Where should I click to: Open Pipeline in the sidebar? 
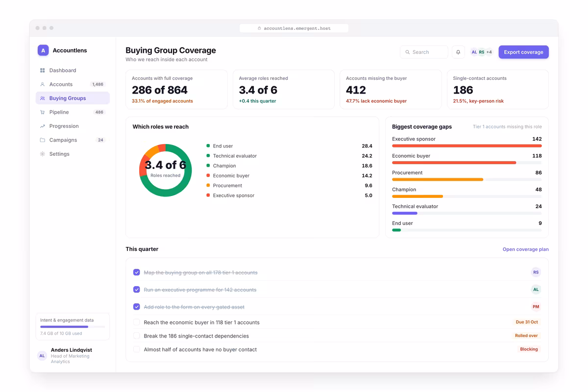[73, 112]
